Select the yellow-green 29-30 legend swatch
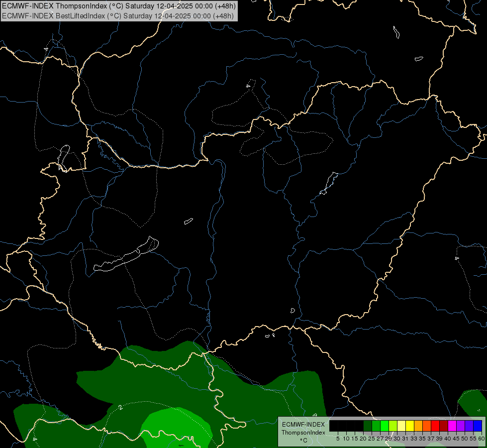The height and width of the screenshot is (448, 487). [x=393, y=426]
